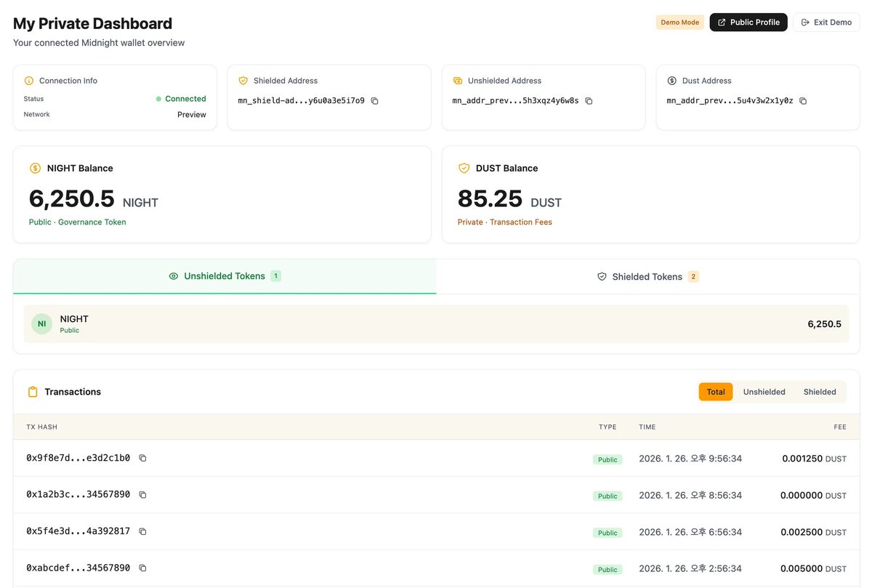The width and height of the screenshot is (872, 588).
Task: Click the TIME column header
Action: tap(647, 427)
